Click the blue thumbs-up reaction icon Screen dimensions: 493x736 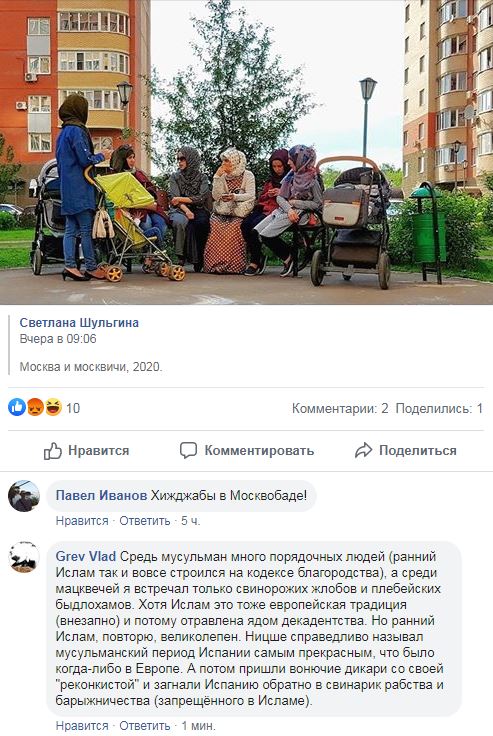[x=17, y=407]
